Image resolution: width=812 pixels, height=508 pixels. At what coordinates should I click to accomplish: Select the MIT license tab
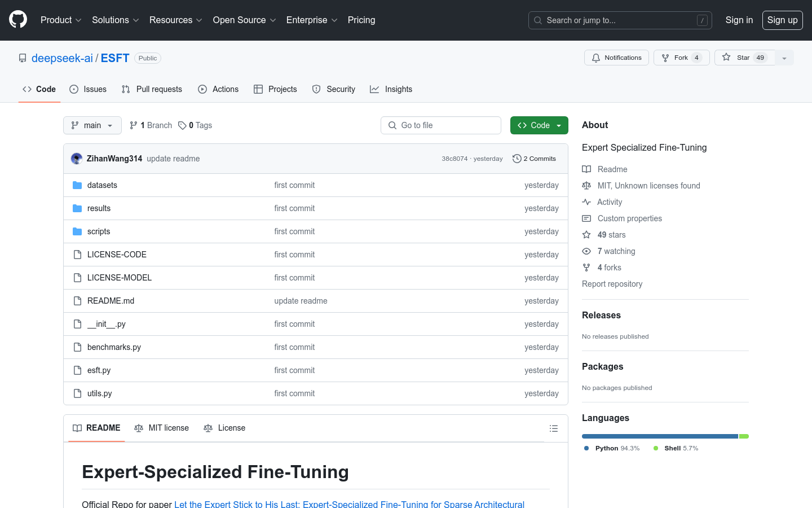tap(162, 428)
